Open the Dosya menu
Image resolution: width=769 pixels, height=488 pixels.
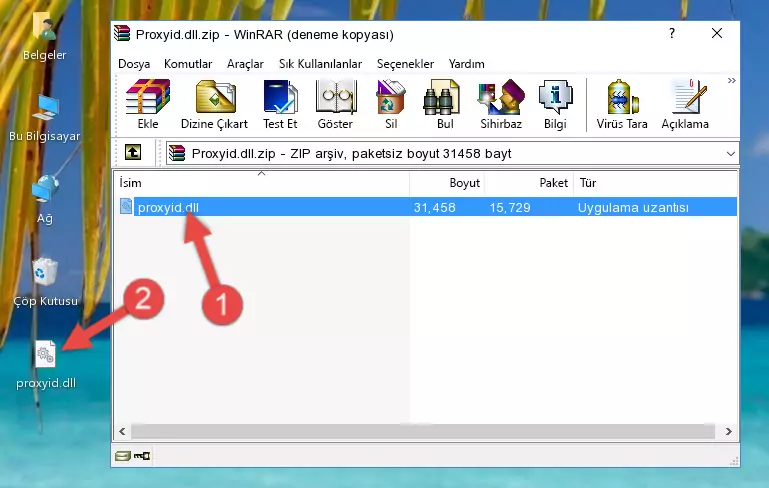click(134, 64)
